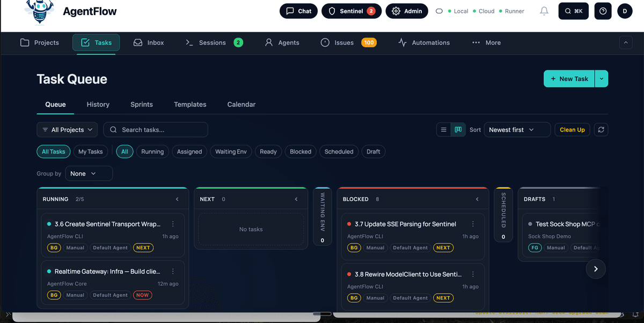The height and width of the screenshot is (323, 644).
Task: Open the Newest first sort dropdown
Action: (x=516, y=129)
